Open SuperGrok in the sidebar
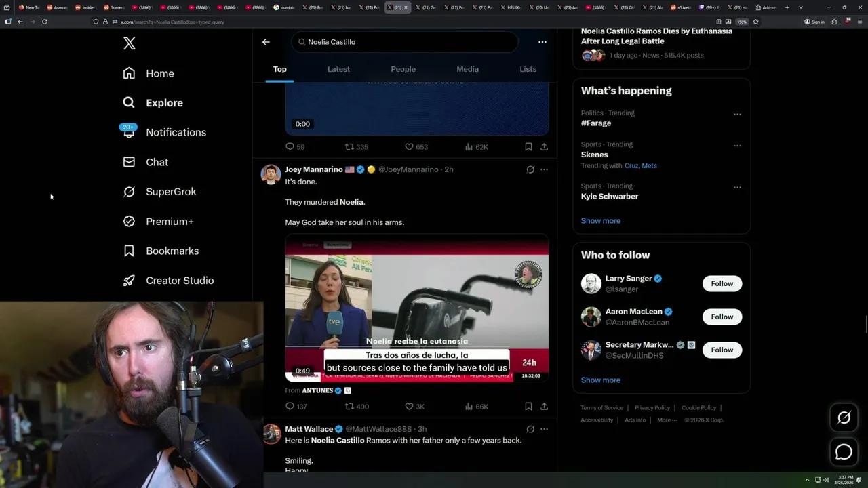This screenshot has width=868, height=488. click(x=160, y=192)
